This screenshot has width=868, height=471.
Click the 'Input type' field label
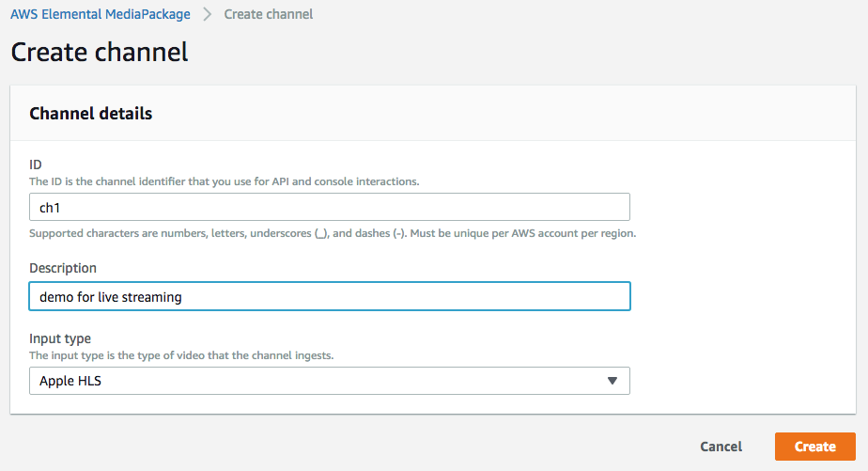point(60,338)
